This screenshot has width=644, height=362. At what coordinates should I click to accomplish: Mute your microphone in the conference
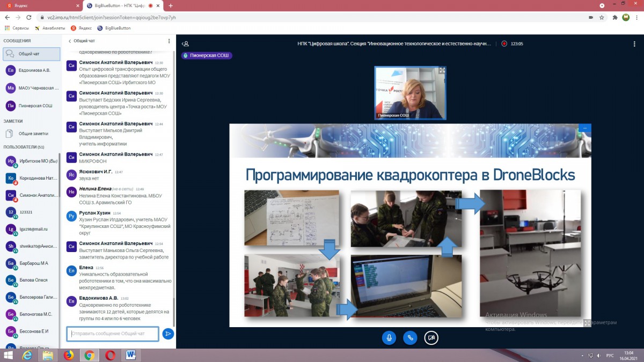[389, 338]
